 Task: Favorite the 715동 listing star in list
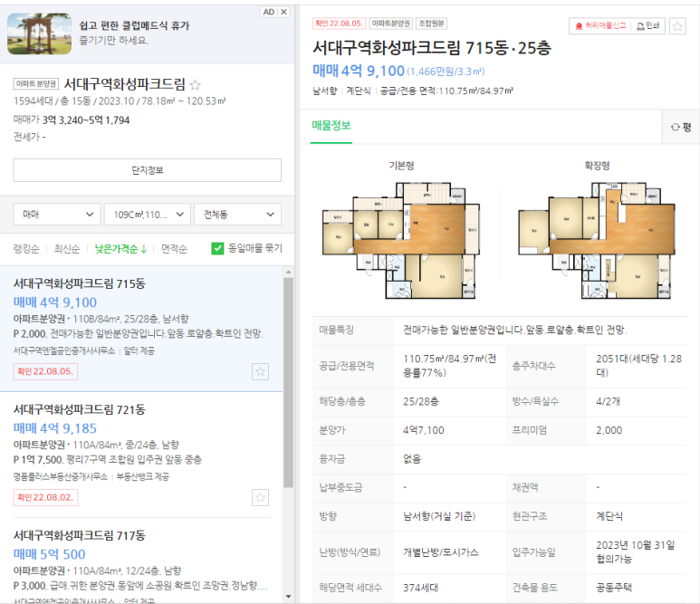[260, 371]
